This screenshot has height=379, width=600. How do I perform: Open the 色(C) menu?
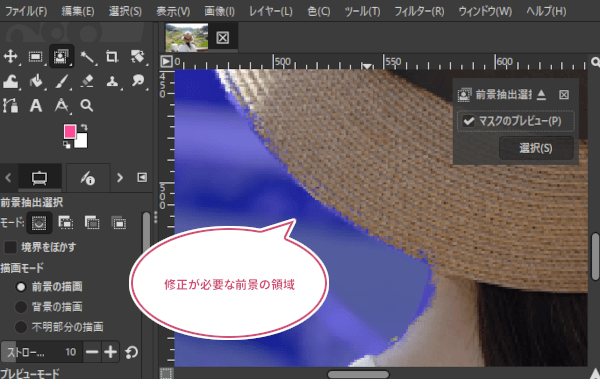319,11
